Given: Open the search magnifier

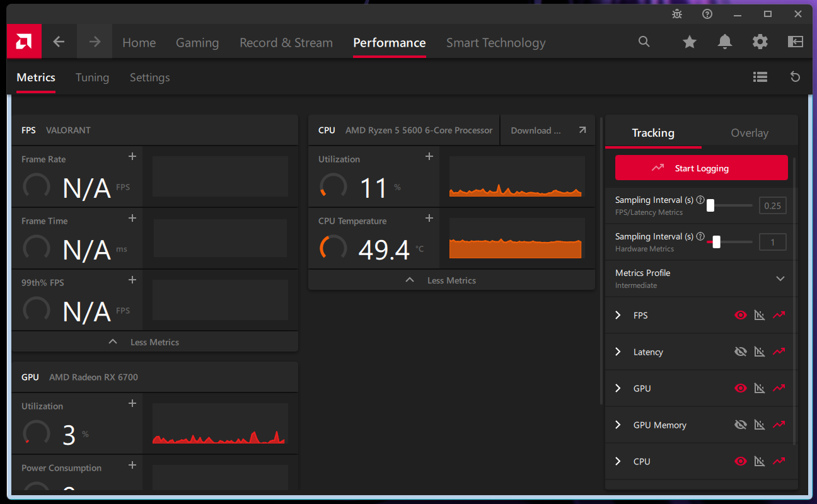Looking at the screenshot, I should [644, 42].
